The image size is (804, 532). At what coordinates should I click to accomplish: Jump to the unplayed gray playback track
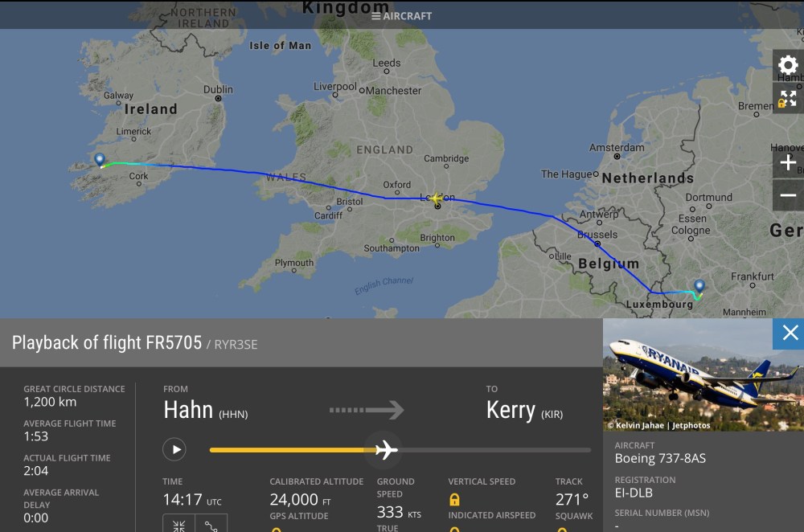coord(498,450)
